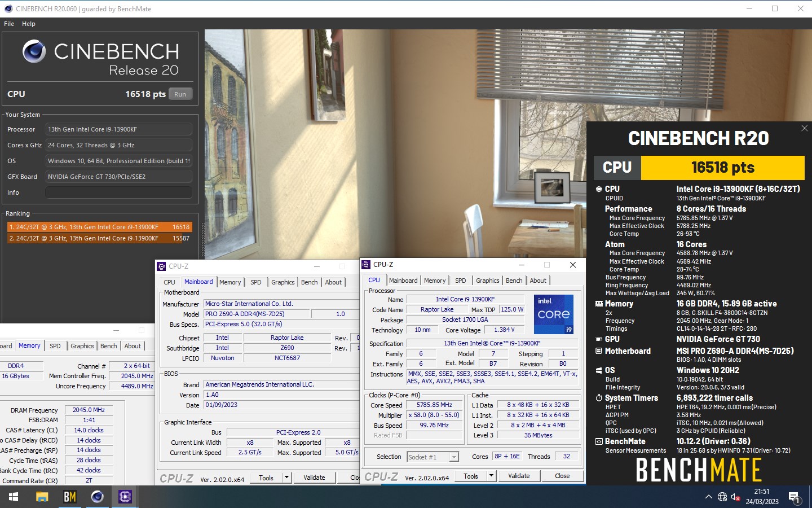Open the Help menu in Cinebench
This screenshot has height=508, width=812.
29,24
